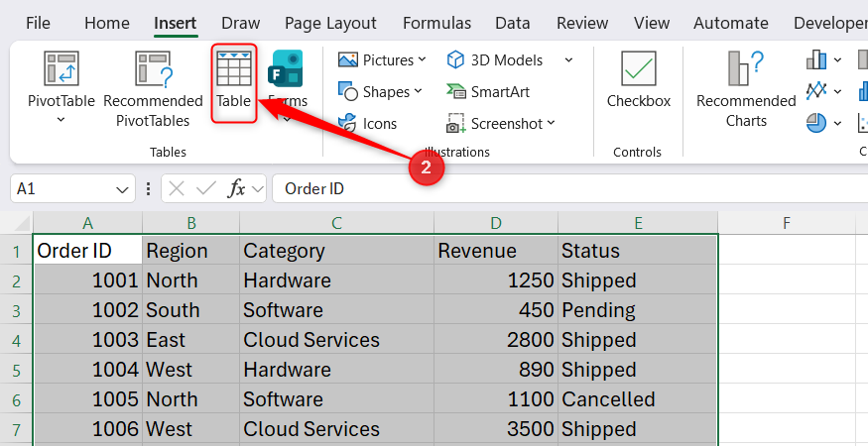Switch to the Data tab

(513, 23)
